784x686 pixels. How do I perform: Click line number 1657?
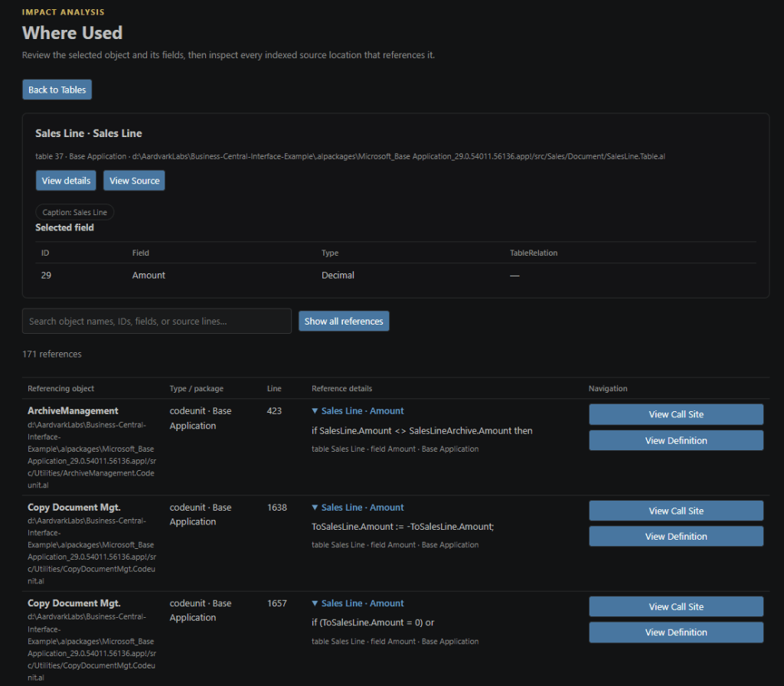(277, 603)
